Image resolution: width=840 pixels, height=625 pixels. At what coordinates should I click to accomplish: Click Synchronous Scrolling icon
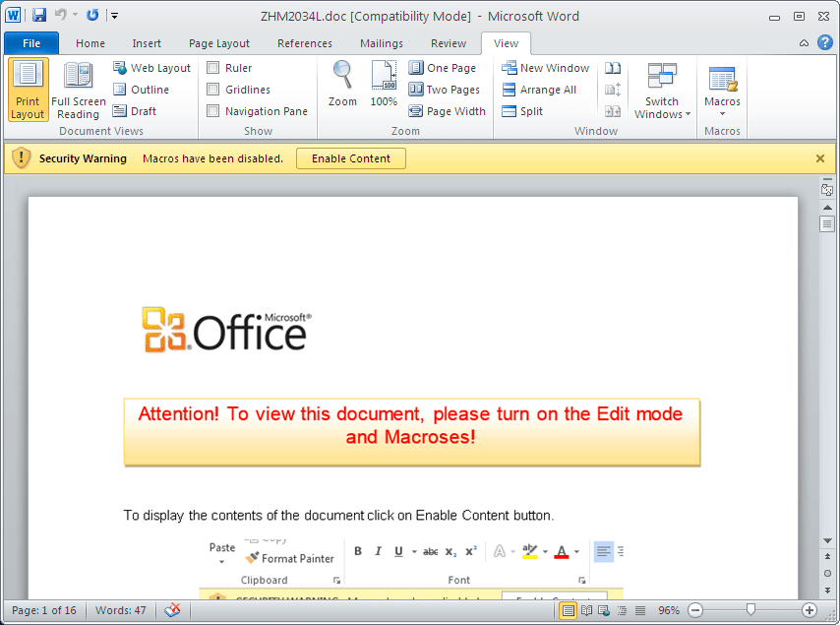(x=613, y=90)
